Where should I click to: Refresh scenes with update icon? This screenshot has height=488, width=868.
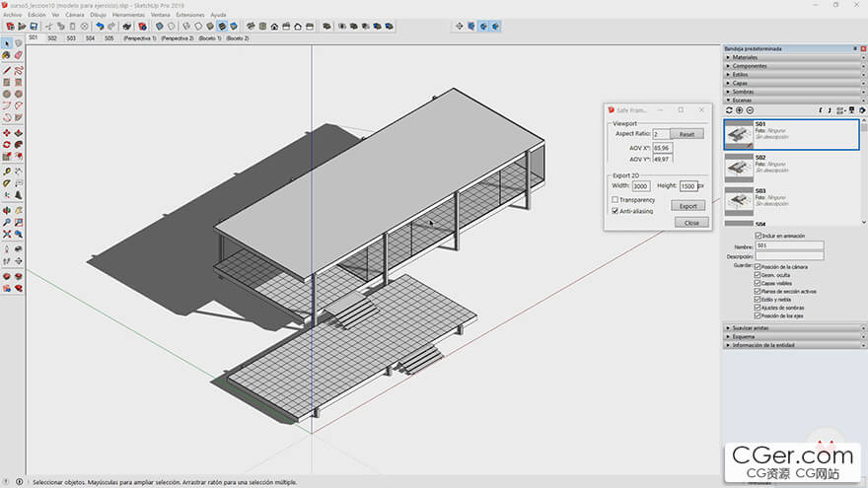tap(729, 110)
